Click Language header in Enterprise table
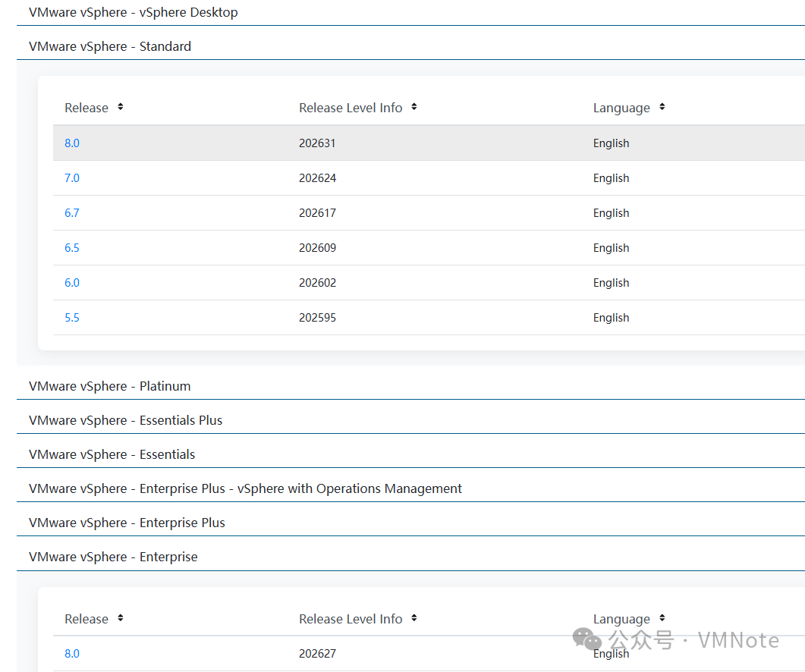This screenshot has height=672, width=805. click(x=621, y=619)
